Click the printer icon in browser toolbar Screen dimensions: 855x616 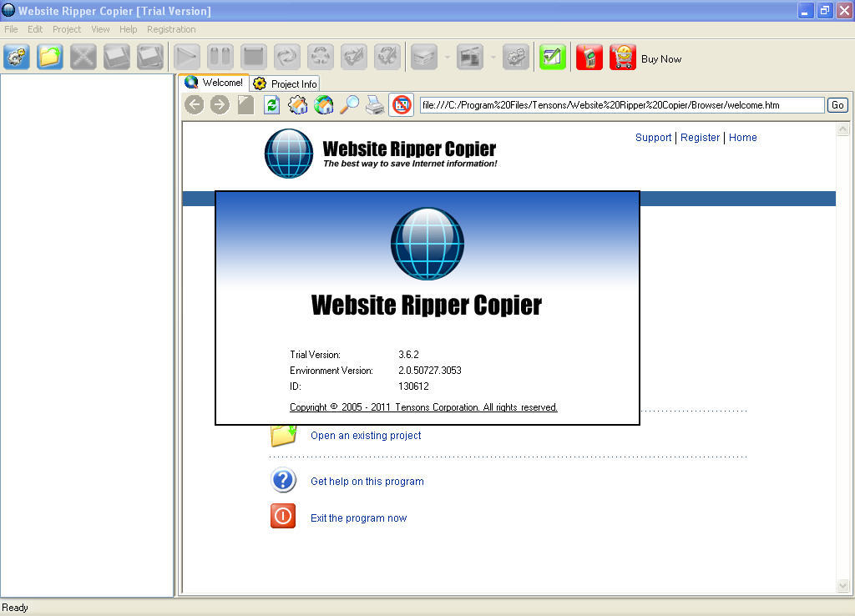pyautogui.click(x=375, y=105)
